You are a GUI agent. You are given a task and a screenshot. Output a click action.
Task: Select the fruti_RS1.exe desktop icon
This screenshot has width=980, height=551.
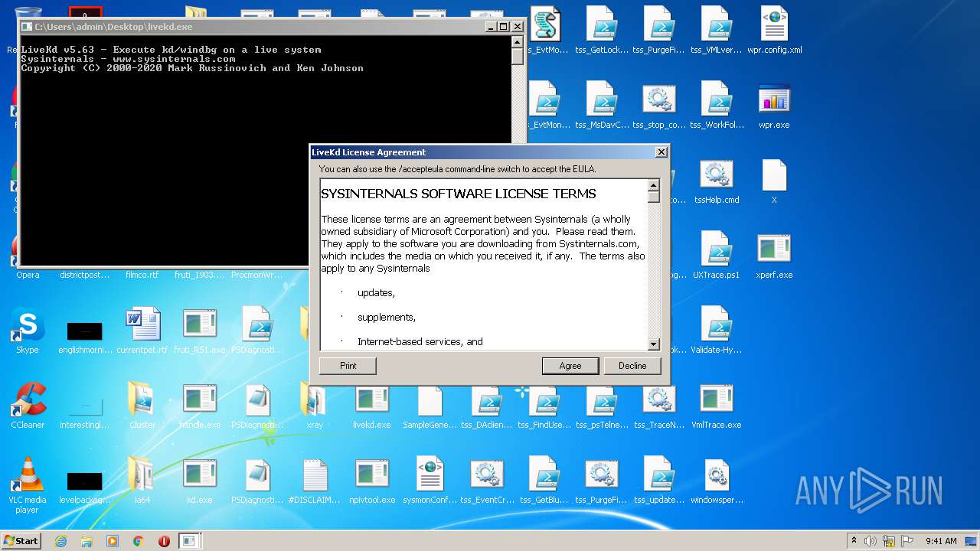tap(200, 331)
